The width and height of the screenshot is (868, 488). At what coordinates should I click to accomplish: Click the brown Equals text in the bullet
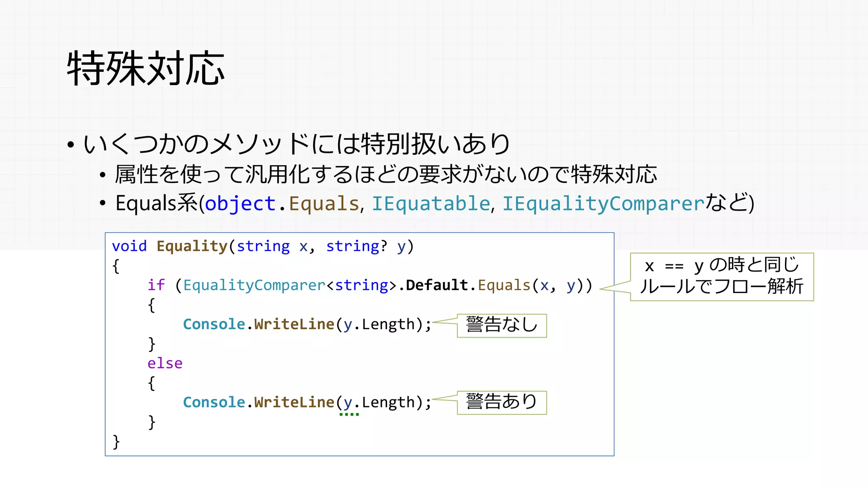click(324, 204)
